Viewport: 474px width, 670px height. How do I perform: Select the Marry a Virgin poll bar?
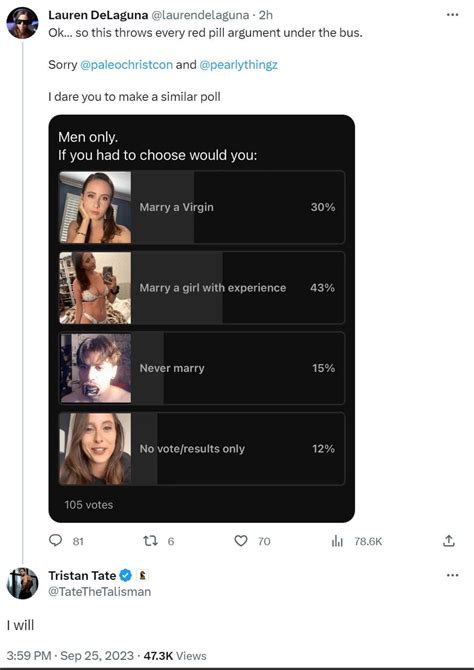click(202, 207)
